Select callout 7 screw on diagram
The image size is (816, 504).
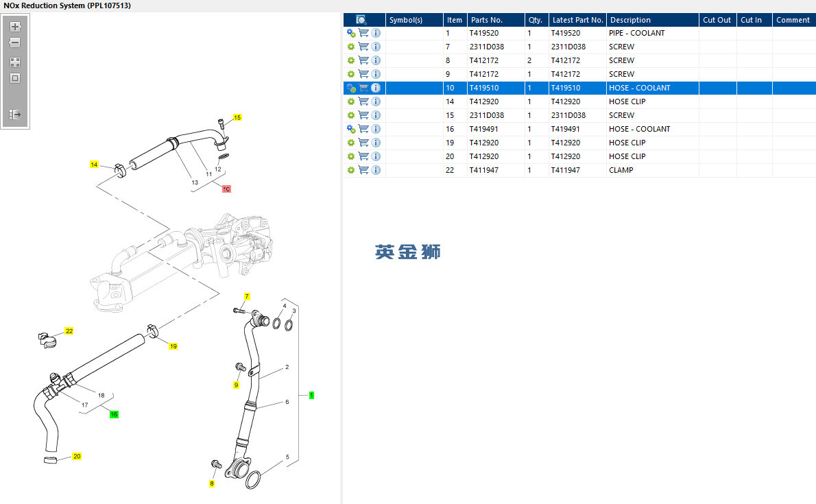247,296
